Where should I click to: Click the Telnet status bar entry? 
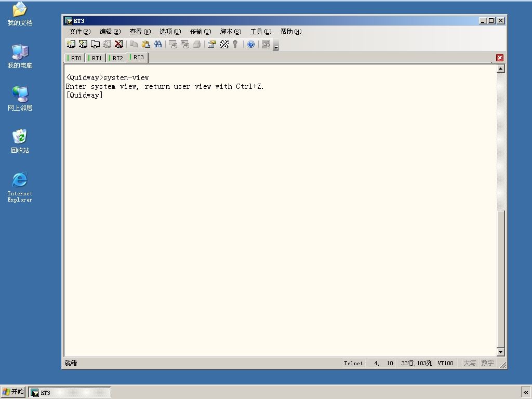pyautogui.click(x=353, y=363)
